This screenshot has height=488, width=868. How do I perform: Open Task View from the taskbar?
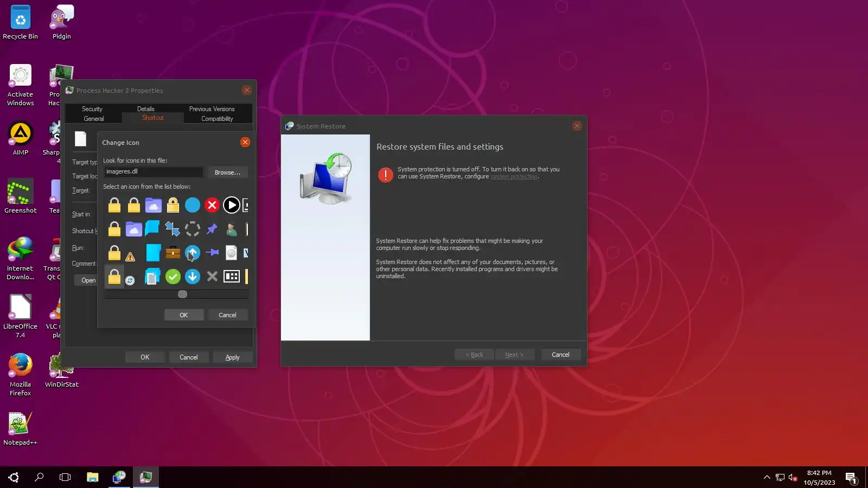(x=65, y=477)
